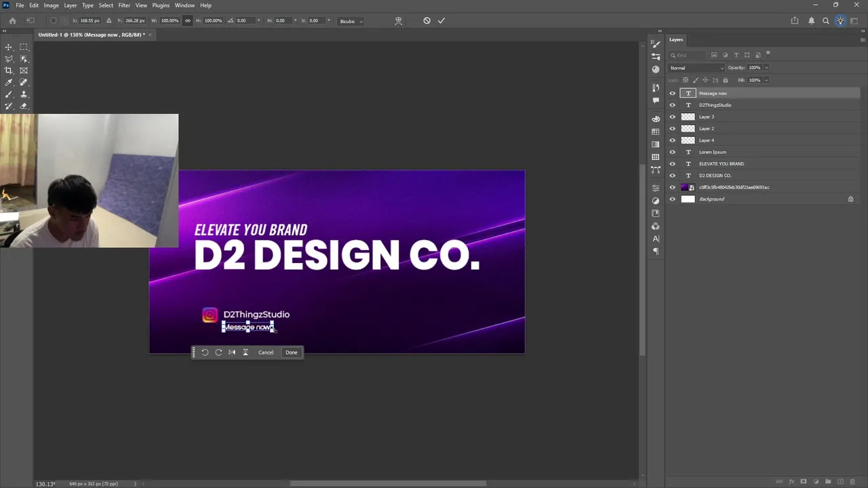The width and height of the screenshot is (868, 488).
Task: Click undo arrow in the contextual task bar
Action: point(205,352)
